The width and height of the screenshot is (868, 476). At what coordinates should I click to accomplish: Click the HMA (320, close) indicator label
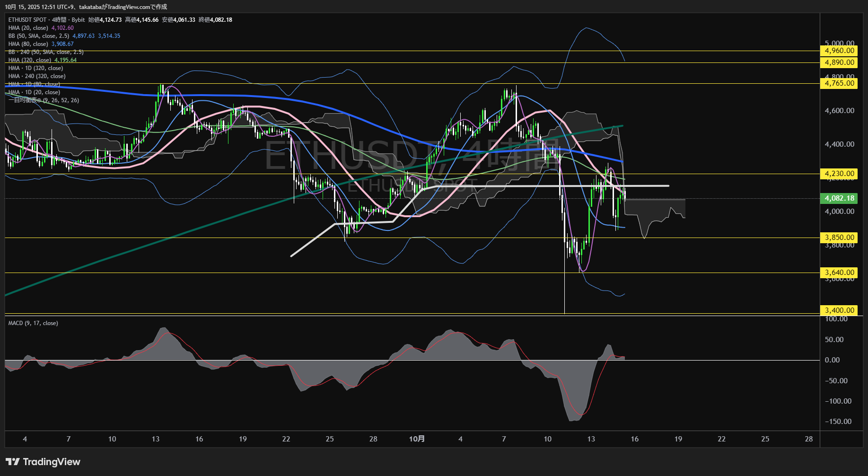[30, 60]
